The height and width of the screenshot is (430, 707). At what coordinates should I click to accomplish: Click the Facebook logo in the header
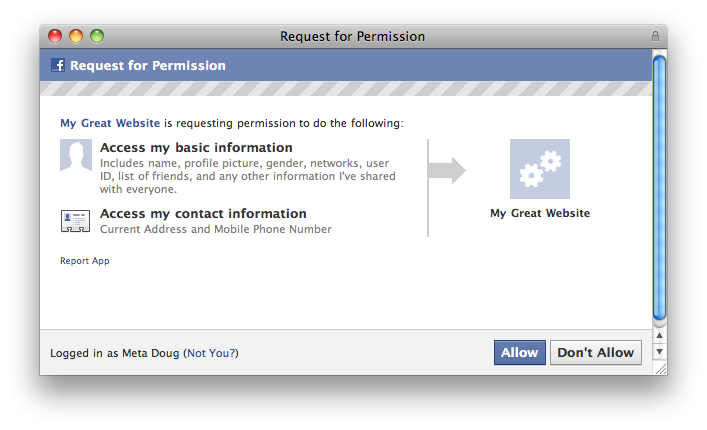pos(58,66)
